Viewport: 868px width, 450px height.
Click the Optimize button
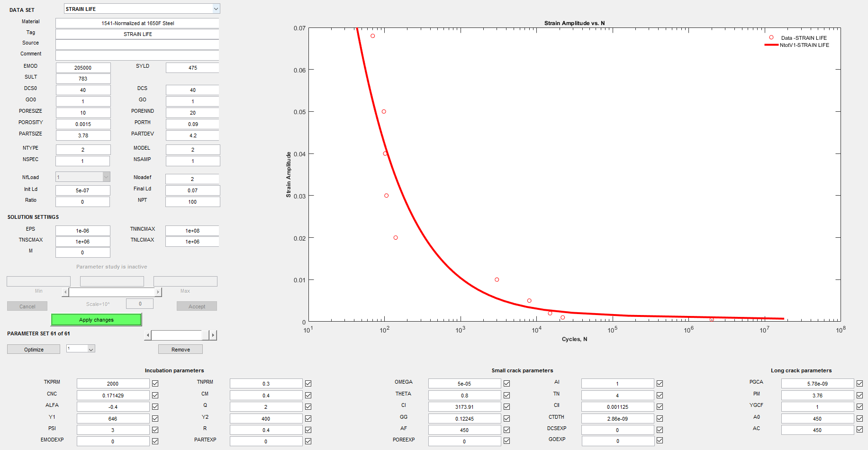click(x=34, y=350)
